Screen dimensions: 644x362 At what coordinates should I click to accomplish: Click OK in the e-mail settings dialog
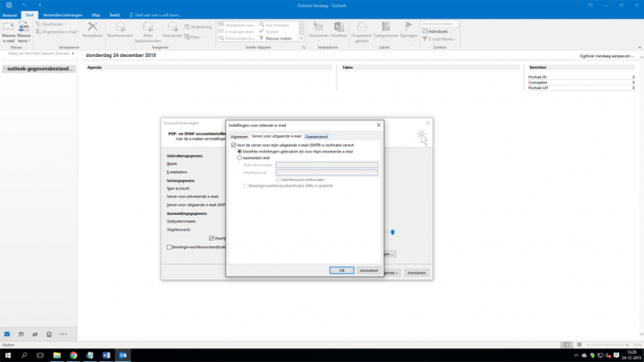click(x=341, y=270)
